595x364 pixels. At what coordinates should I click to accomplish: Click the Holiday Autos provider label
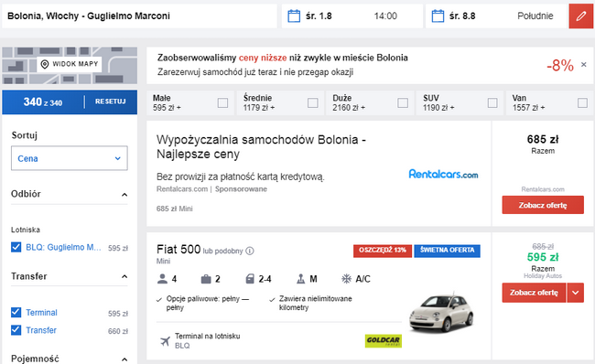pos(543,275)
